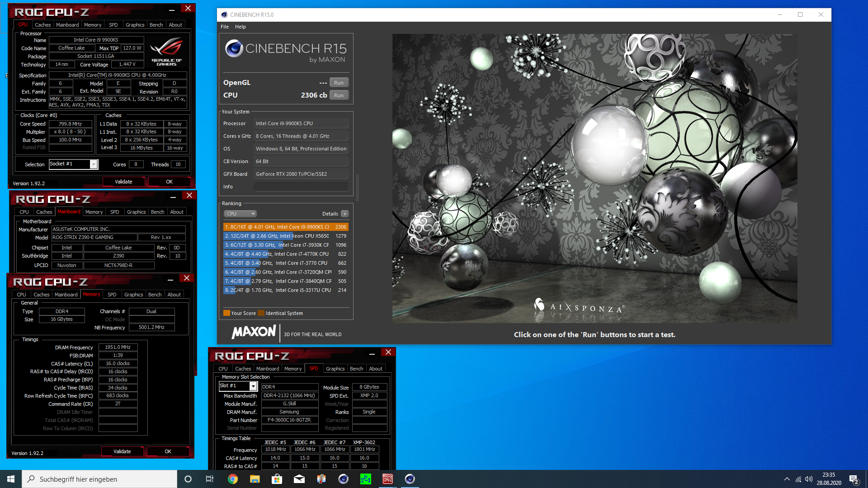Open the Slot #1 memory slot dropdown
The height and width of the screenshot is (488, 868).
(238, 386)
